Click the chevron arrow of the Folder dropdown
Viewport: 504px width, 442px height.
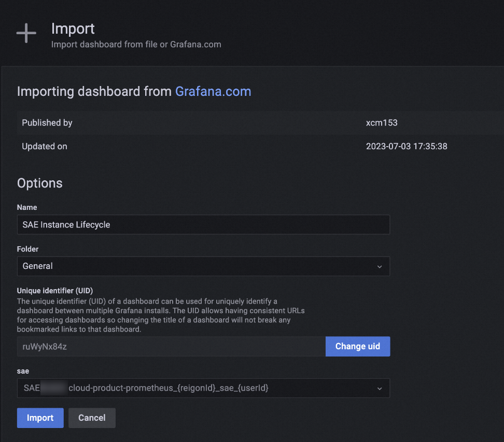click(380, 267)
